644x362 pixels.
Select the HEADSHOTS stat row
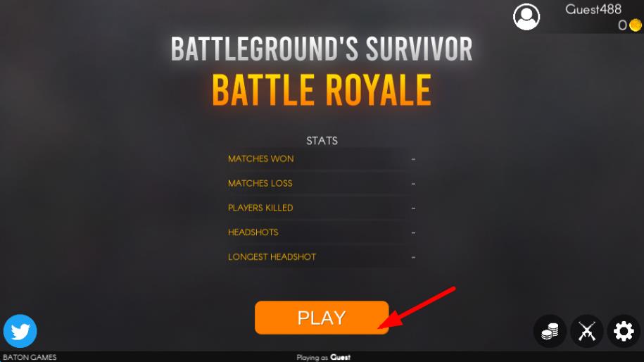322,232
